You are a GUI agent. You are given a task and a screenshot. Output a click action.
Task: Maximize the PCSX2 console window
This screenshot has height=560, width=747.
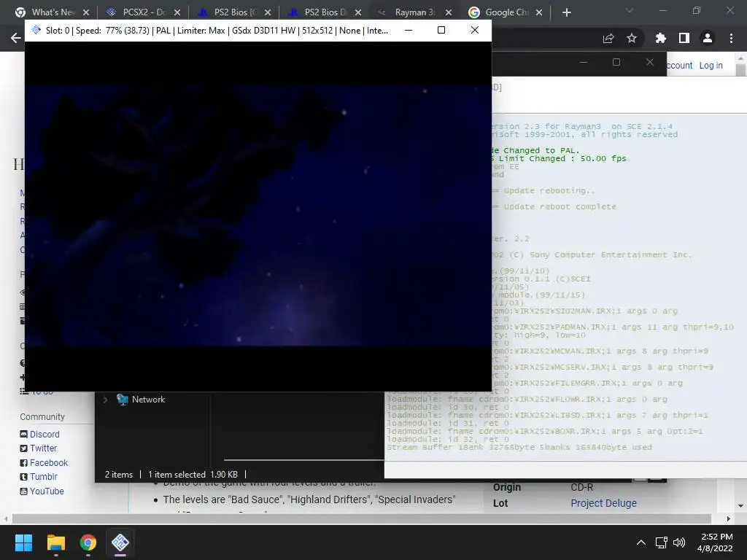click(x=616, y=63)
